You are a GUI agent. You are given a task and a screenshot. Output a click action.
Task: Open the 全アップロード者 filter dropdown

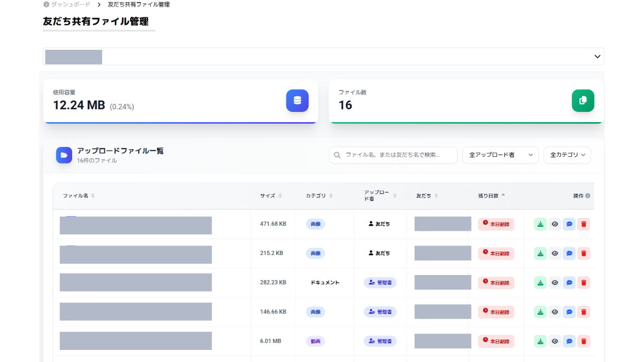[500, 155]
